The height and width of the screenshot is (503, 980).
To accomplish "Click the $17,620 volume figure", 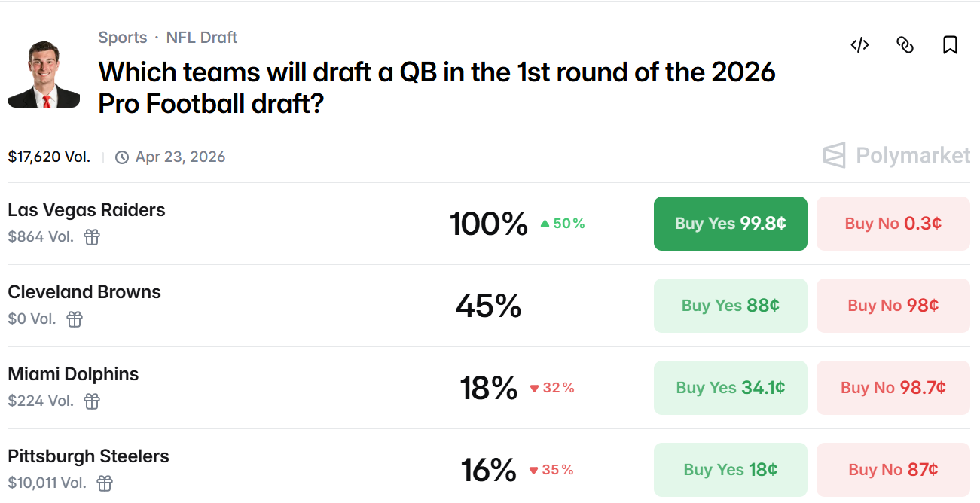I will click(x=49, y=157).
